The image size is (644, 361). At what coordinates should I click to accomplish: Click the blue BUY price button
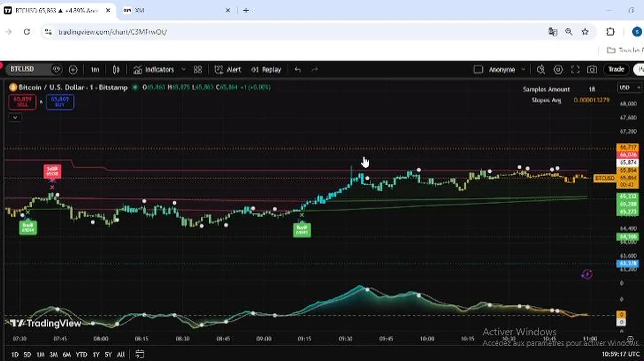[60, 102]
